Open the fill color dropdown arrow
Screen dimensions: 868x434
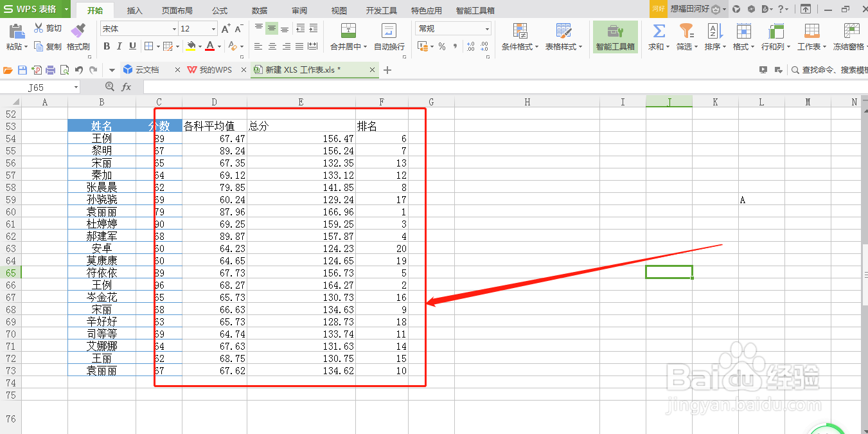[200, 46]
